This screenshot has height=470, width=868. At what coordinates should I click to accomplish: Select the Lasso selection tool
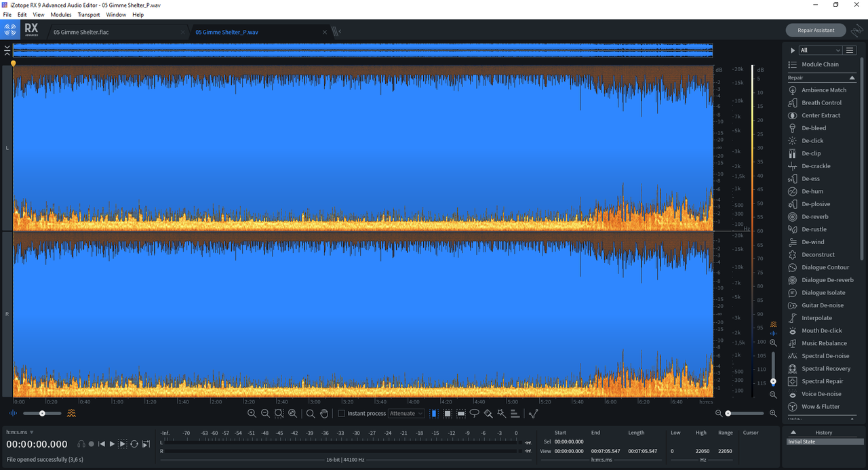[475, 413]
